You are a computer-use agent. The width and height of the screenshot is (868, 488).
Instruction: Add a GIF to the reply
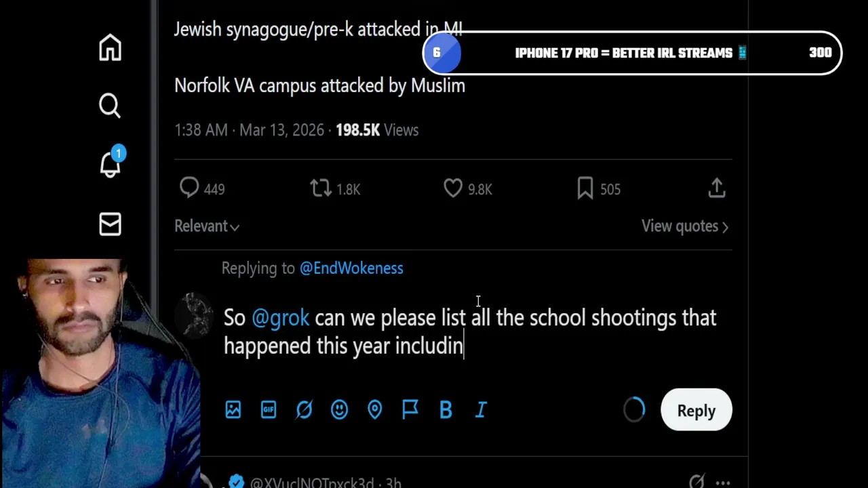(269, 409)
